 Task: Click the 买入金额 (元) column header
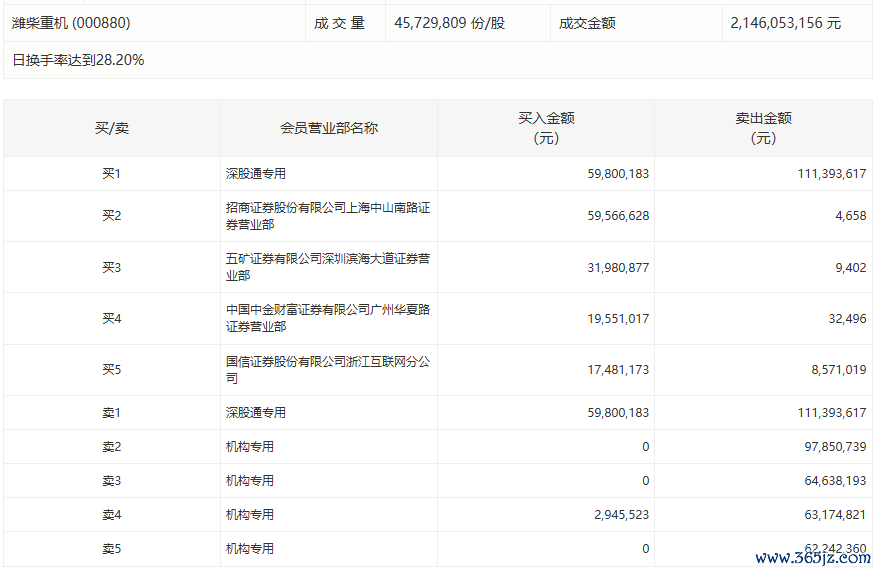click(x=545, y=128)
